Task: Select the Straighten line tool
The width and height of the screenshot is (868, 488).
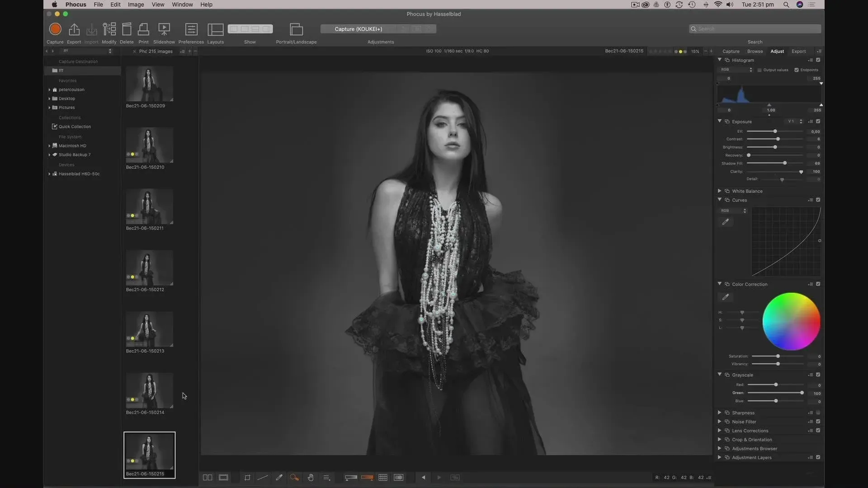Action: [263, 478]
